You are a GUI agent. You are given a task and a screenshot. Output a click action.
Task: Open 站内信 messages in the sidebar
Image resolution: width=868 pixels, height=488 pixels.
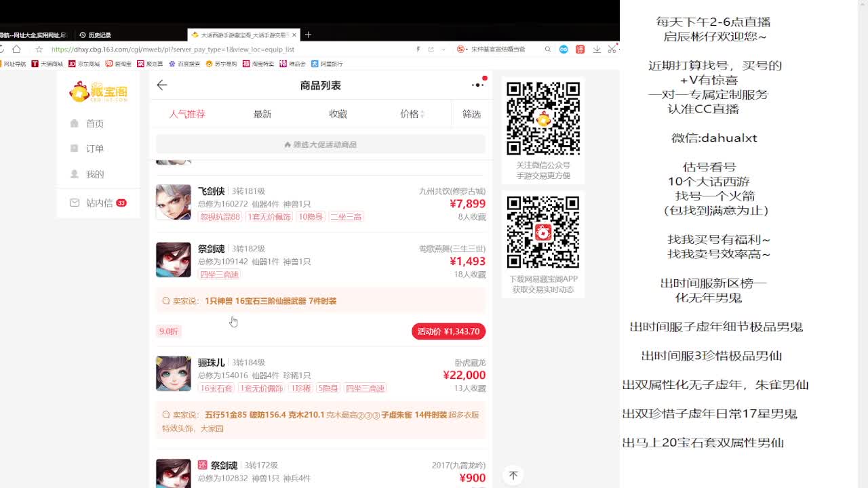pos(99,203)
